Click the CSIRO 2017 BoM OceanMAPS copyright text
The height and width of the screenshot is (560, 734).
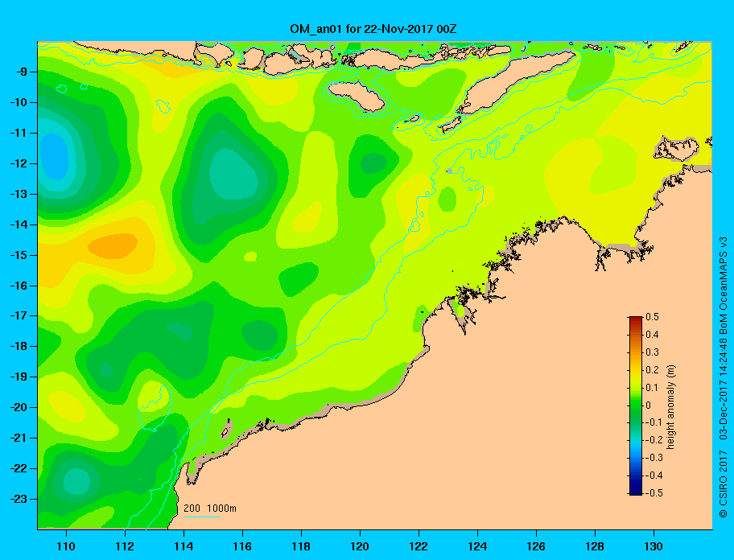(724, 376)
